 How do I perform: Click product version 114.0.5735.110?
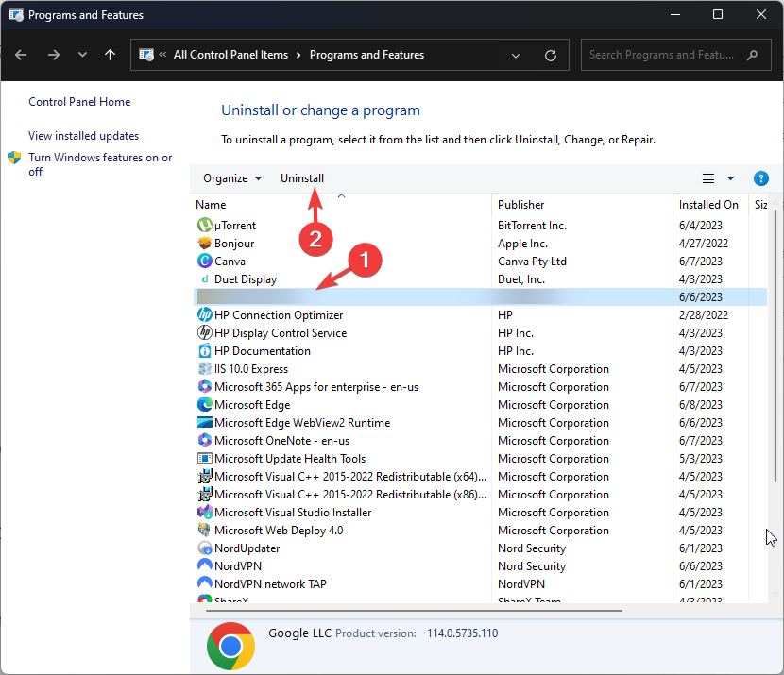point(462,633)
